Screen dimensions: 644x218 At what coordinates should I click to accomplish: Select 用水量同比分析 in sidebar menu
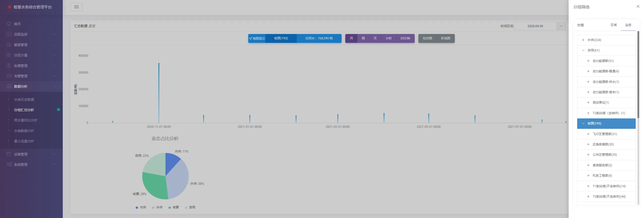click(x=26, y=120)
